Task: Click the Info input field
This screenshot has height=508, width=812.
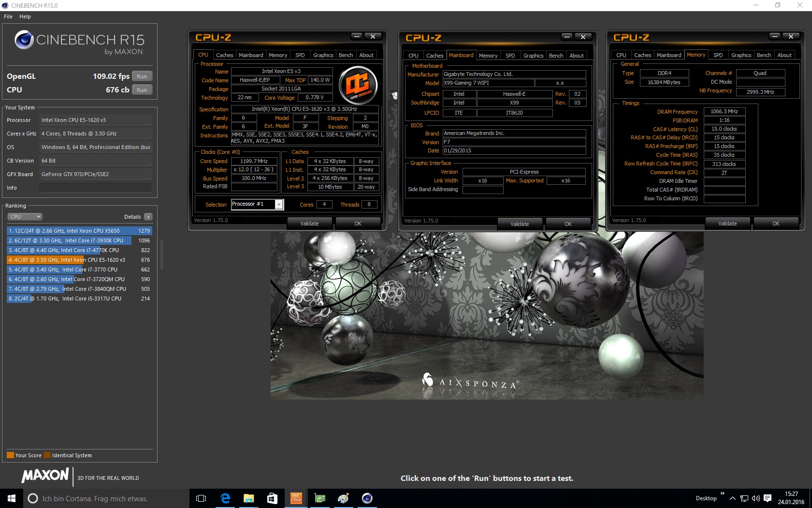Action: point(96,188)
